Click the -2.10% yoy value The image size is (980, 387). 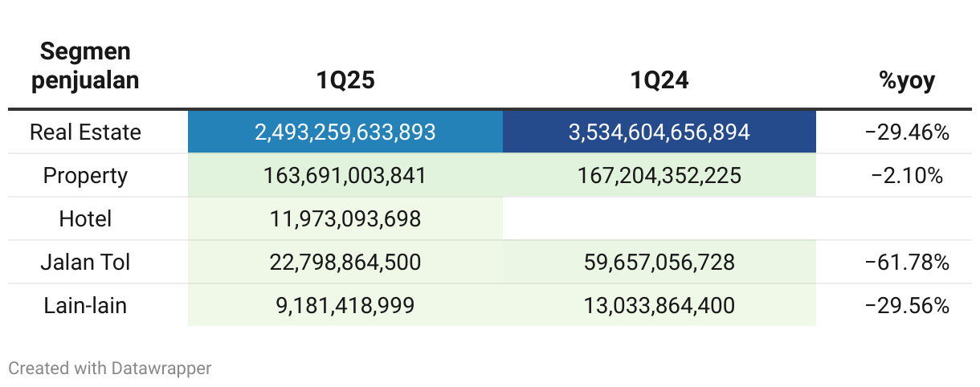pos(907,175)
